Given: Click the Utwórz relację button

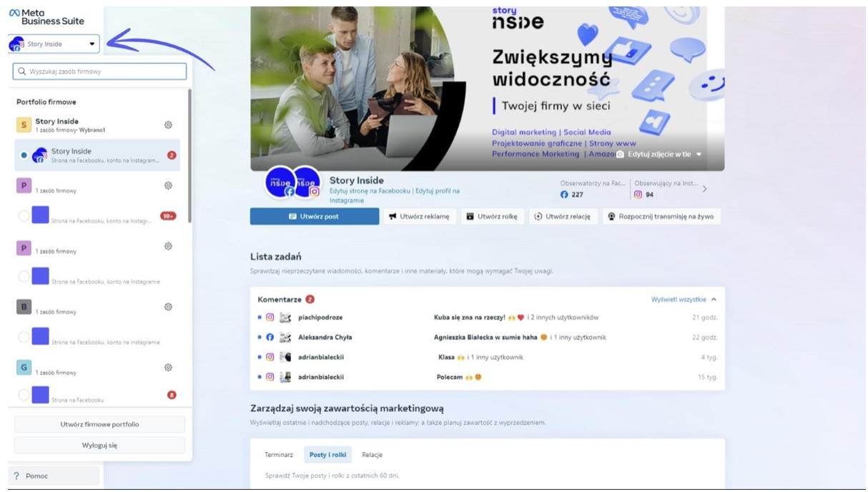Looking at the screenshot, I should (x=562, y=217).
